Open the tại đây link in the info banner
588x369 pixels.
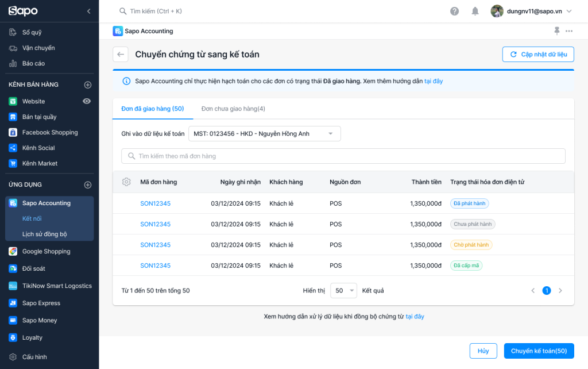pos(434,81)
